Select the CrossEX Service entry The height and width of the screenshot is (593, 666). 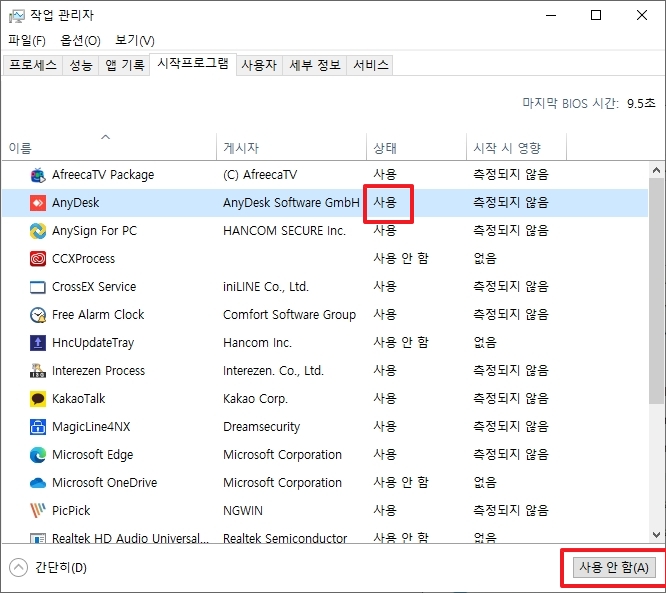[94, 287]
